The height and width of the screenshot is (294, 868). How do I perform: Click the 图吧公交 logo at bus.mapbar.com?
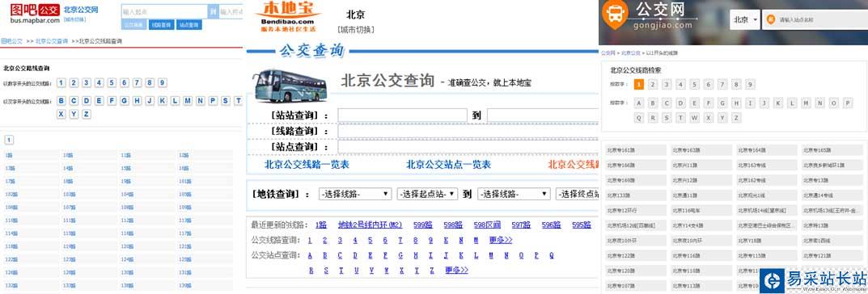[34, 13]
